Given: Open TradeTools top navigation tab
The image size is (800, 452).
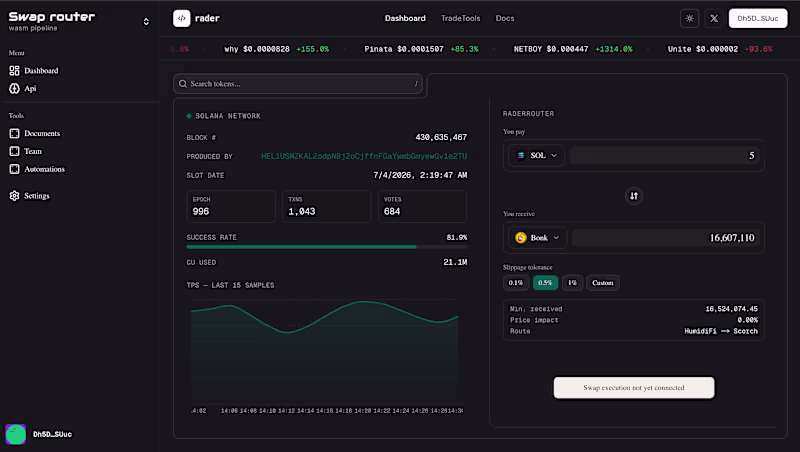Looking at the screenshot, I should coord(460,18).
